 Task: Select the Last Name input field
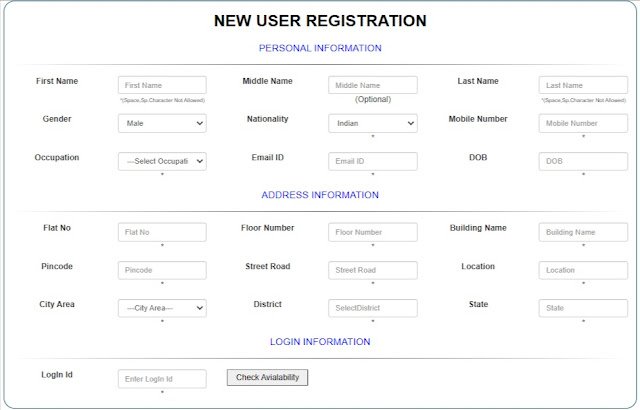583,86
